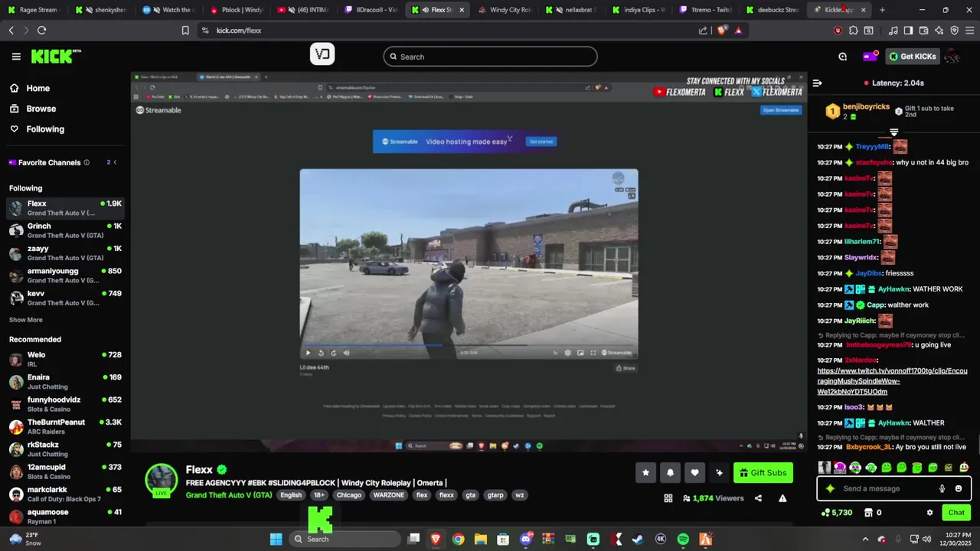Open recommended channel Enaira
This screenshot has height=551, width=980.
pos(65,381)
